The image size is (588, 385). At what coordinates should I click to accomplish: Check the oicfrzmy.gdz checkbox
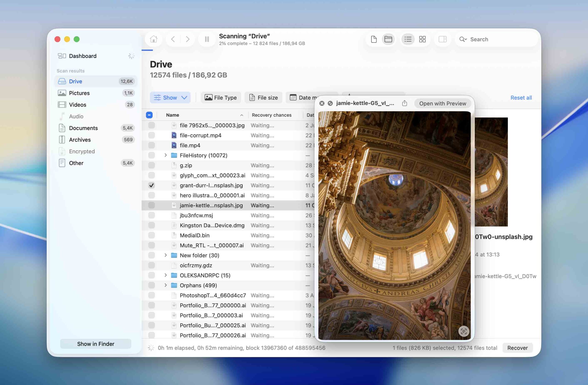tap(151, 265)
